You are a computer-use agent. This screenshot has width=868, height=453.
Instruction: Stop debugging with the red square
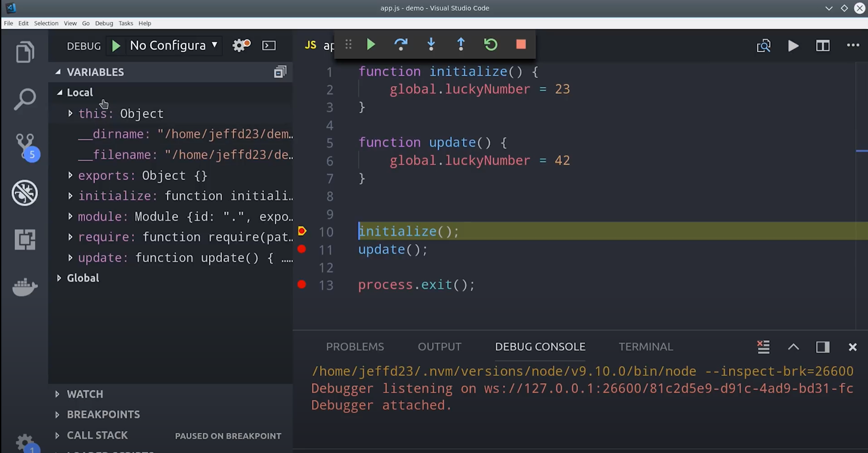coord(521,44)
